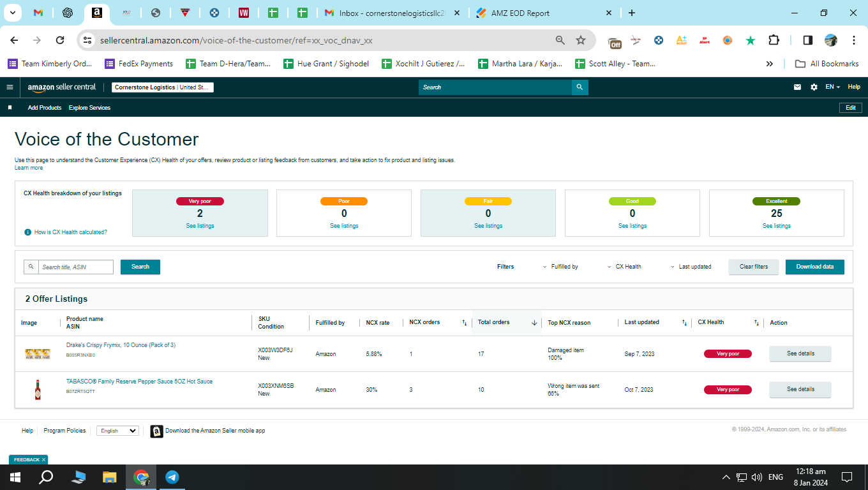Click the zoom magnifier in address bar
Screen dimensions: 868x490
pyautogui.click(x=560, y=40)
